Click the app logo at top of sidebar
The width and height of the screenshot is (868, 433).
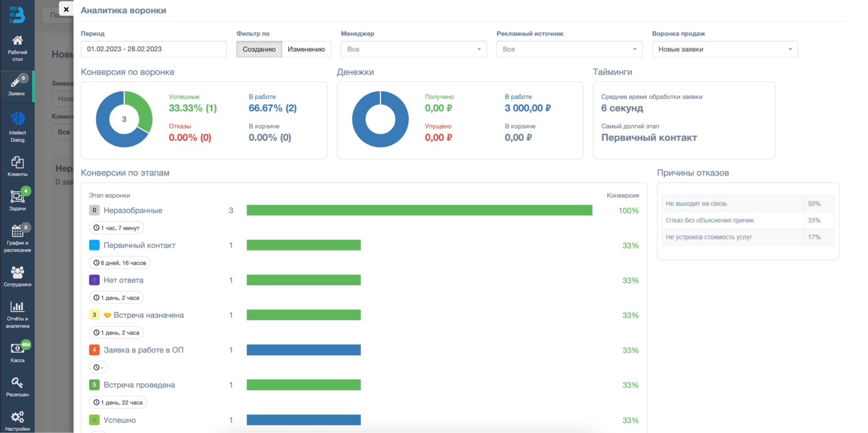pyautogui.click(x=17, y=14)
